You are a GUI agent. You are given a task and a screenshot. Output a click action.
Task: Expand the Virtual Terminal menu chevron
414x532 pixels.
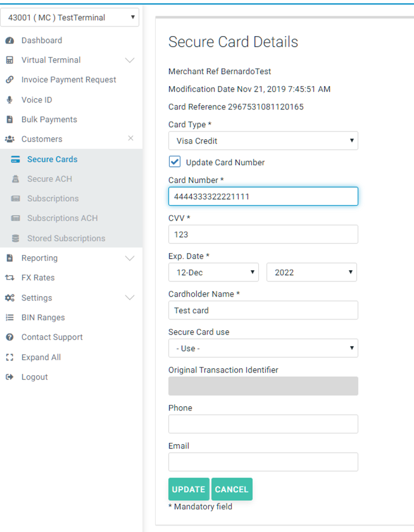coord(130,60)
